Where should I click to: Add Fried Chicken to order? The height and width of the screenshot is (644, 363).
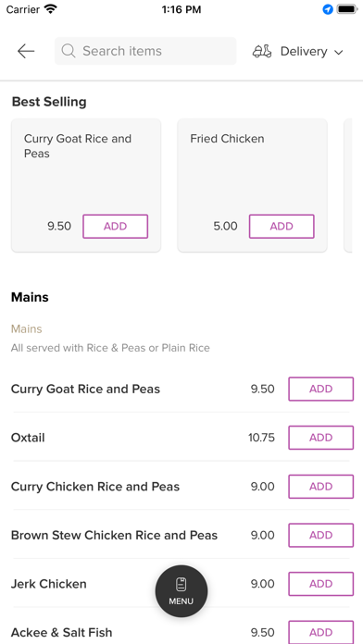282,227
